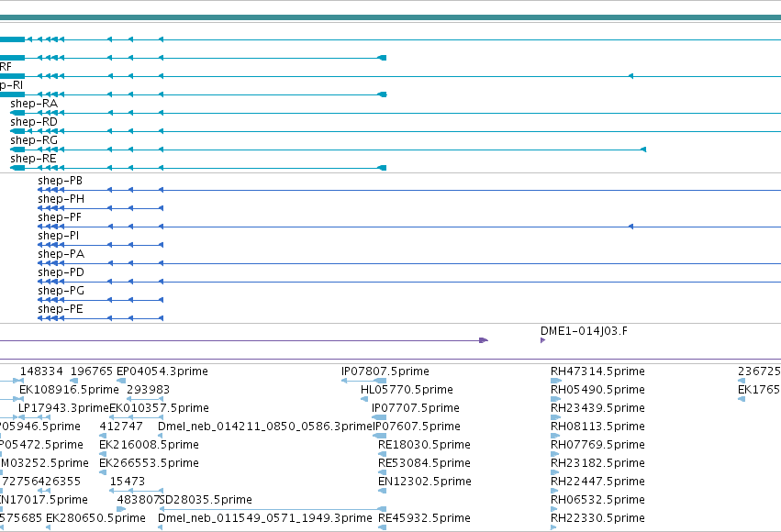This screenshot has width=781, height=532.
Task: Click the end arrow of the shep-RG transcript
Action: [643, 150]
